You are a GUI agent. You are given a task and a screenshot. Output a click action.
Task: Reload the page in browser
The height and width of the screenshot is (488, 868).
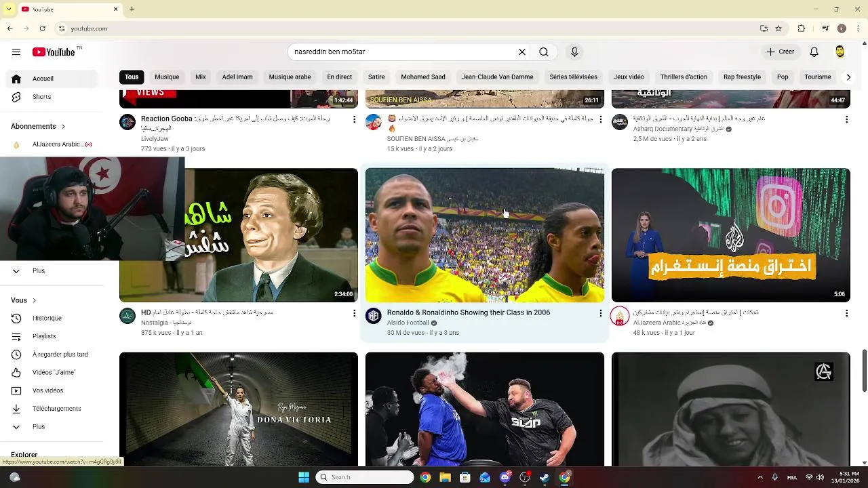42,28
